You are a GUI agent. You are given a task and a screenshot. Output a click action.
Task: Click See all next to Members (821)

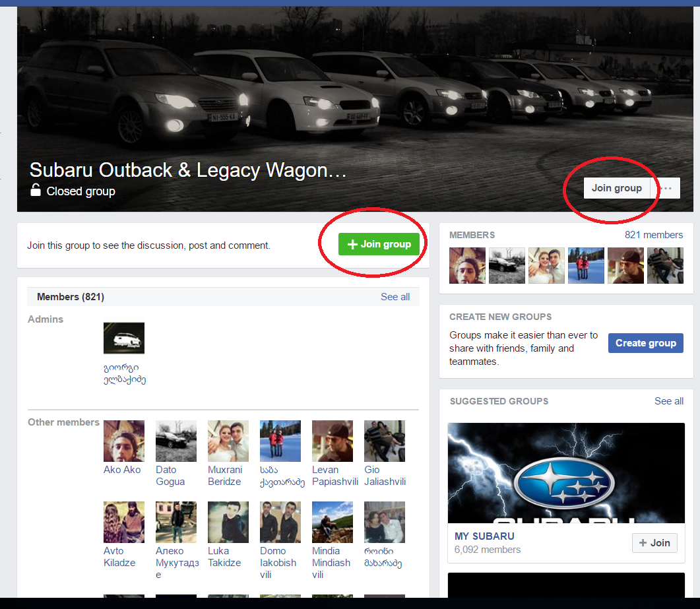pyautogui.click(x=395, y=297)
